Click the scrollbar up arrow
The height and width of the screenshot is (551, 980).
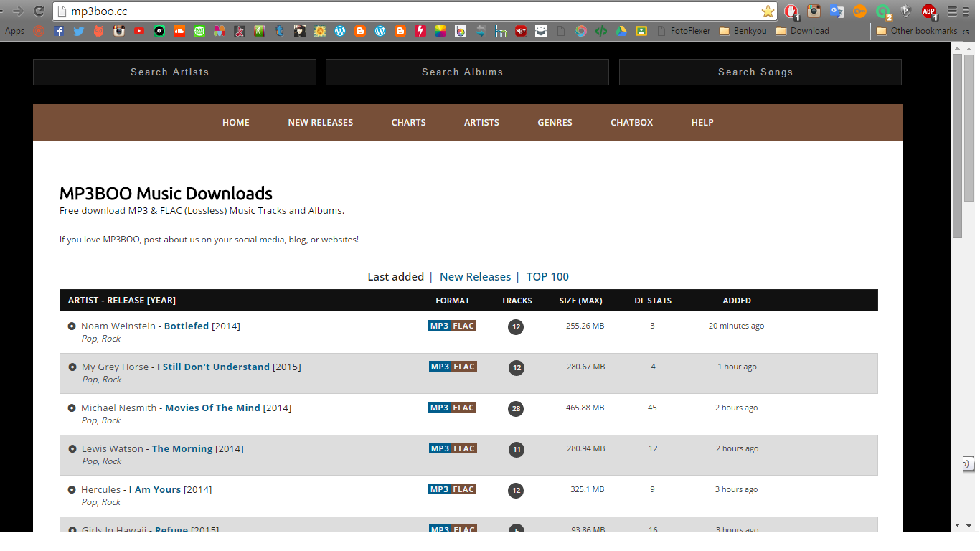957,47
